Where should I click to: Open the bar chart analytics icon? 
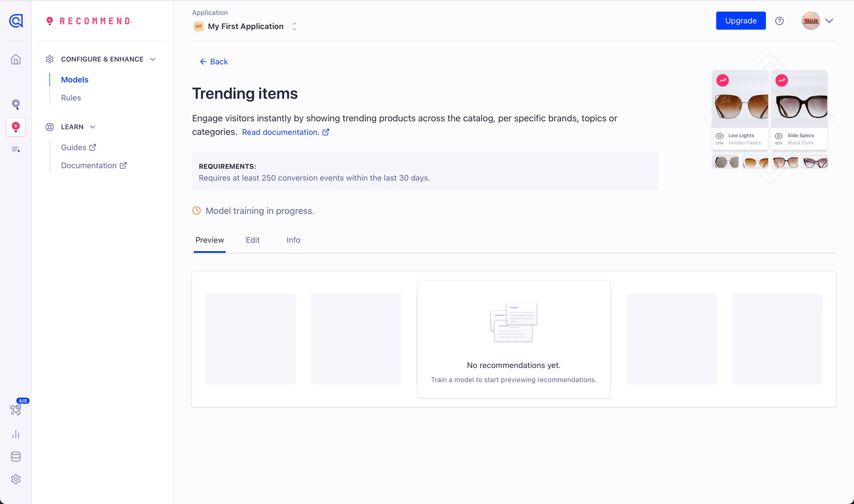tap(16, 434)
